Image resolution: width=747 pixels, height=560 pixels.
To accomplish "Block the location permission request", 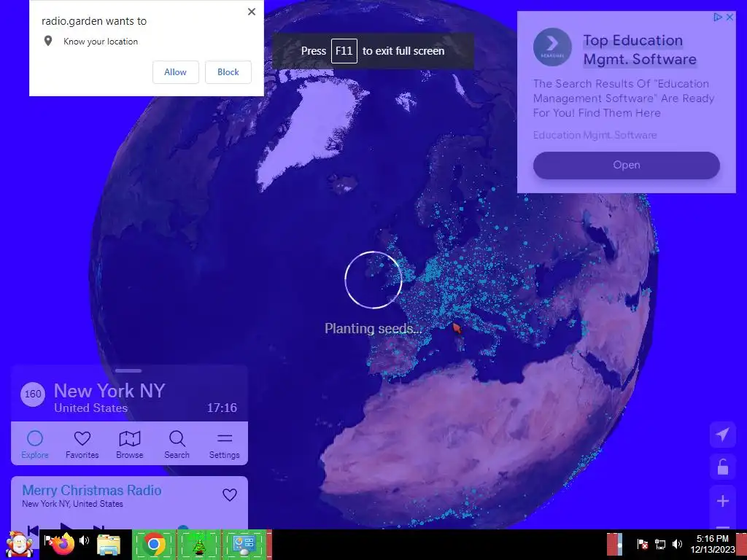I will (x=228, y=72).
